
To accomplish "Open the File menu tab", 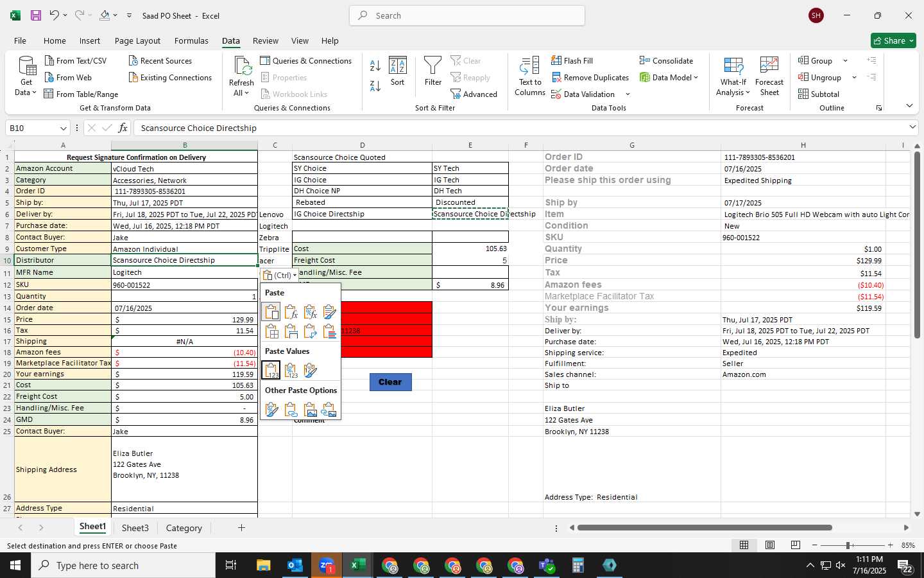I will 21,40.
